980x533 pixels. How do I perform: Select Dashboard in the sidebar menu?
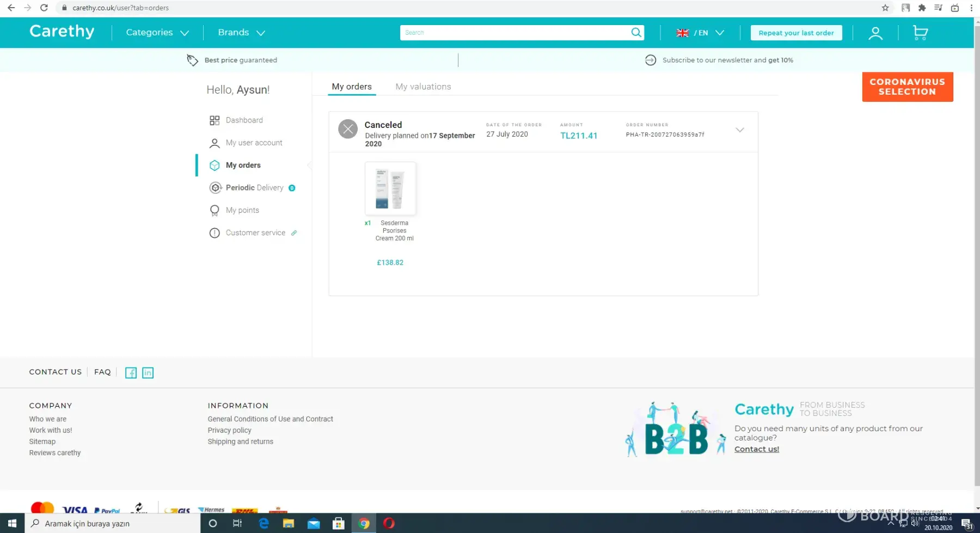tap(244, 120)
